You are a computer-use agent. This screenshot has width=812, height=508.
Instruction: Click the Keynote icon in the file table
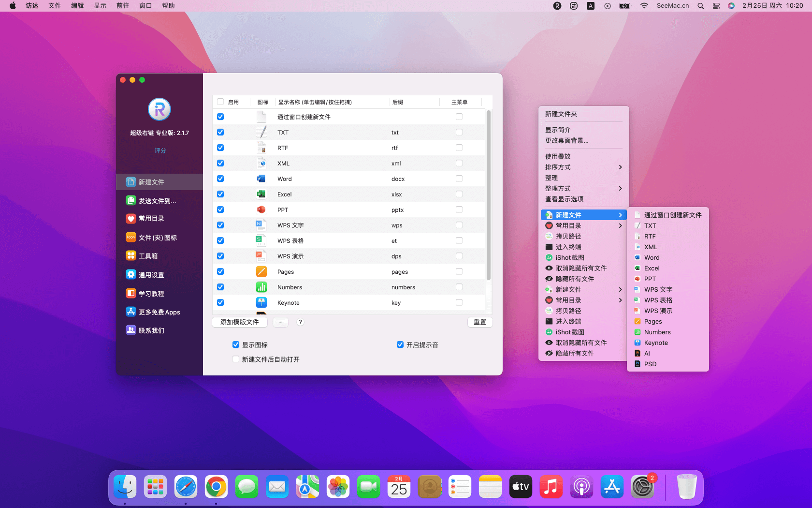[261, 302]
